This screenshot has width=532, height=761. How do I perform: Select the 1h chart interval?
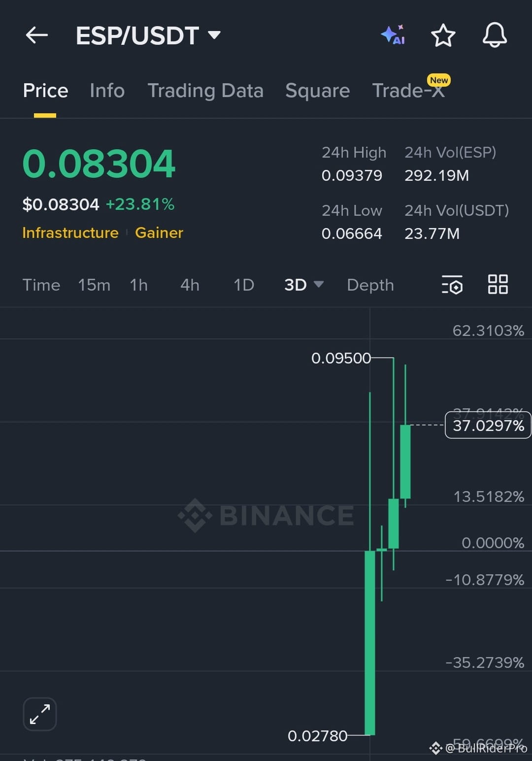(x=139, y=285)
